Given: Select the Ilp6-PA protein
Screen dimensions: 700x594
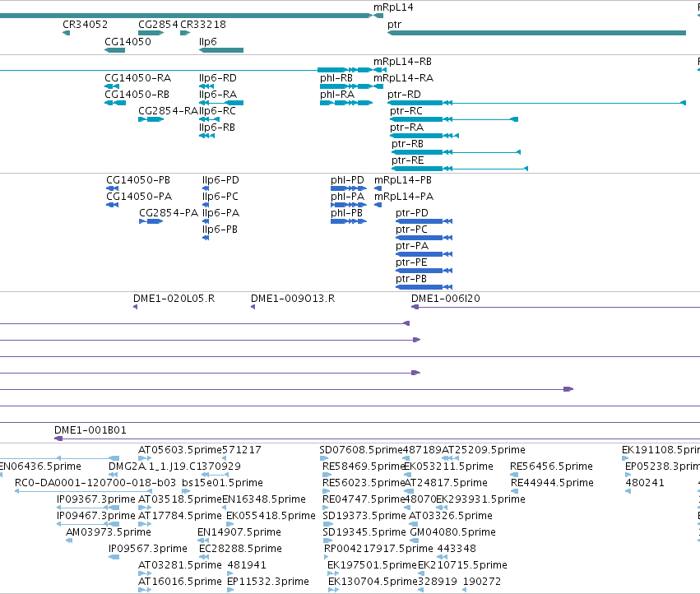Looking at the screenshot, I should pos(206,221).
